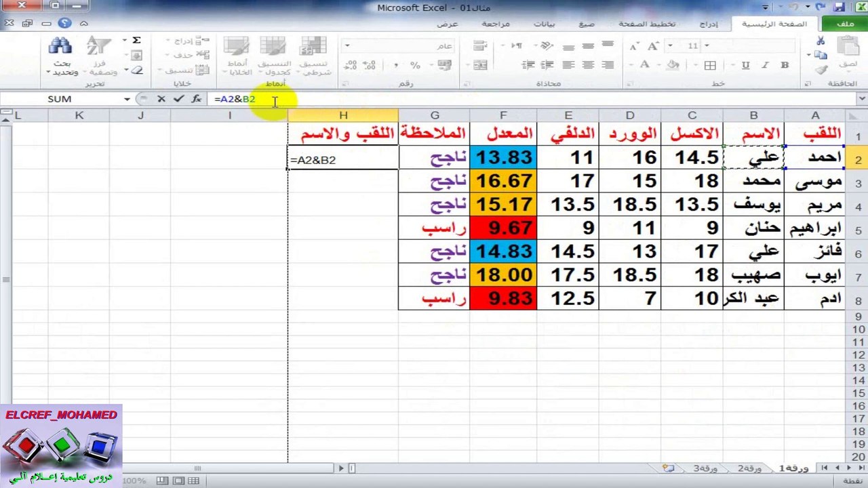Click the Font Color letter A
This screenshot has width=868, height=488.
tap(645, 66)
